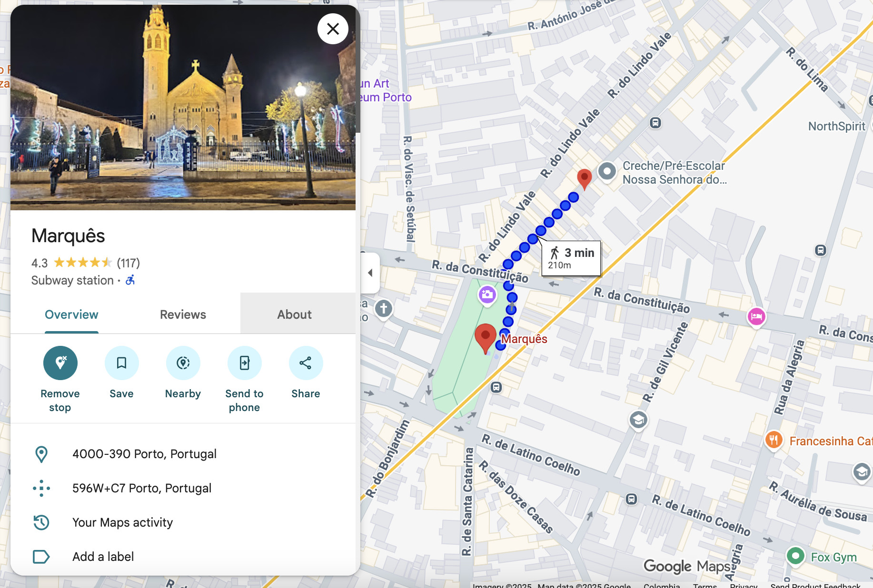This screenshot has height=588, width=873.
Task: Share the Marquês station location
Action: (306, 363)
